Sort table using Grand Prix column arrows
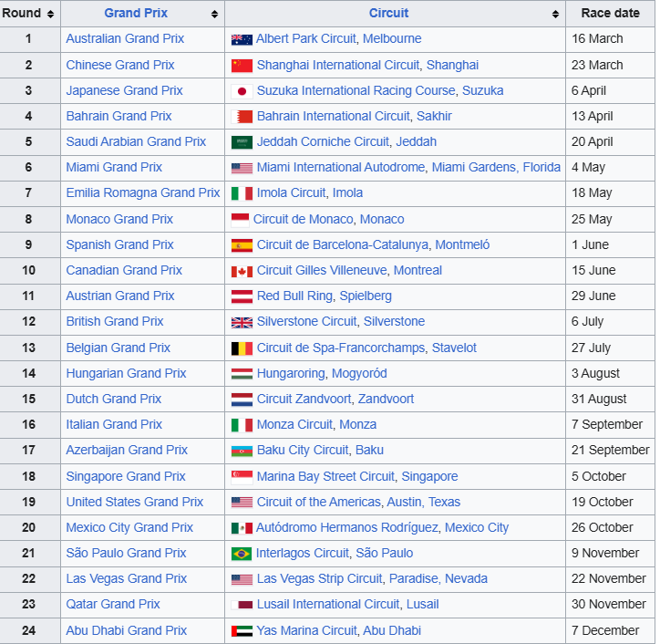Image resolution: width=660 pixels, height=644 pixels. tap(214, 15)
